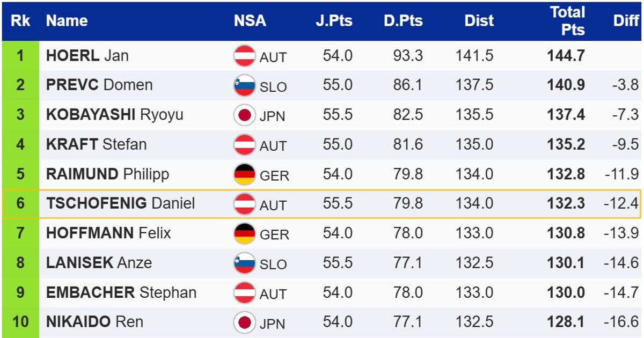Click the rank 6 green cell
Screen dimensions: 644x338
click(x=20, y=204)
